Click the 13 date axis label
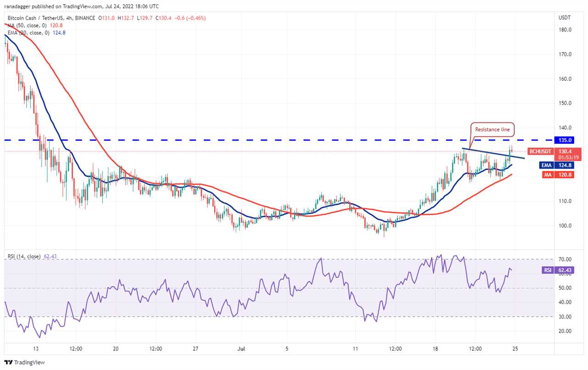 (35, 349)
